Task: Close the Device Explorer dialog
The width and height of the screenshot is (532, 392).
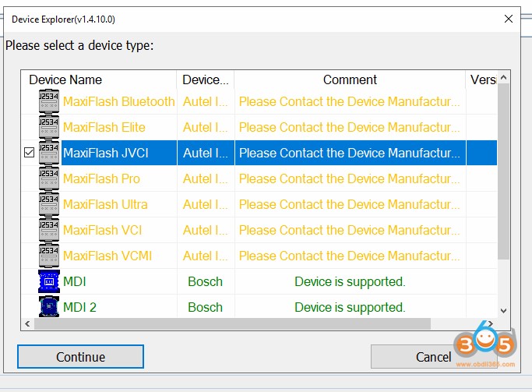Action: click(x=509, y=19)
